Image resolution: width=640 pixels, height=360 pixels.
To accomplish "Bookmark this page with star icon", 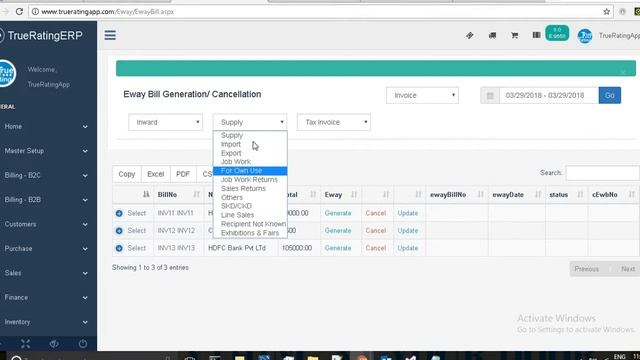I will click(x=607, y=11).
